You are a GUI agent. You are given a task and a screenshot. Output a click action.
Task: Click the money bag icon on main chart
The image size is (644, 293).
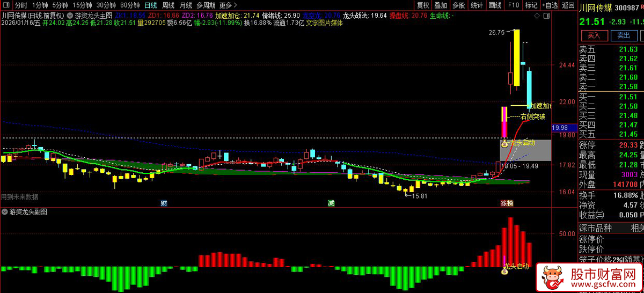coord(504,143)
